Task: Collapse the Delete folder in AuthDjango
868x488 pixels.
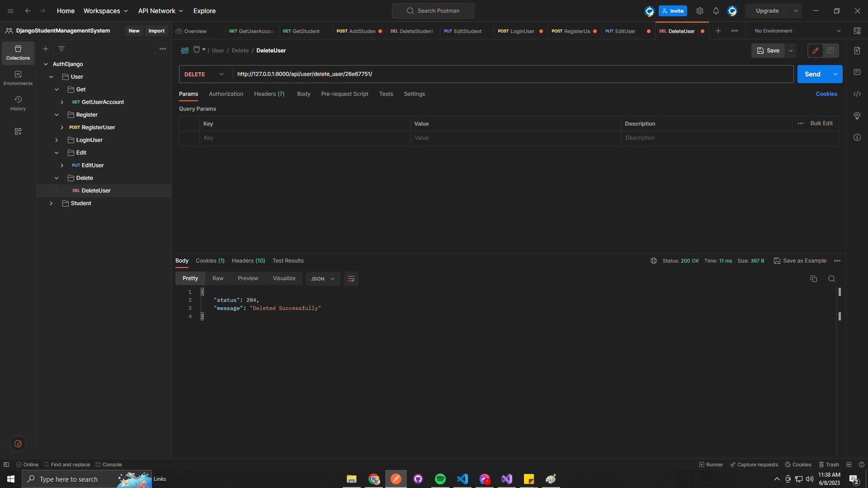Action: [57, 178]
